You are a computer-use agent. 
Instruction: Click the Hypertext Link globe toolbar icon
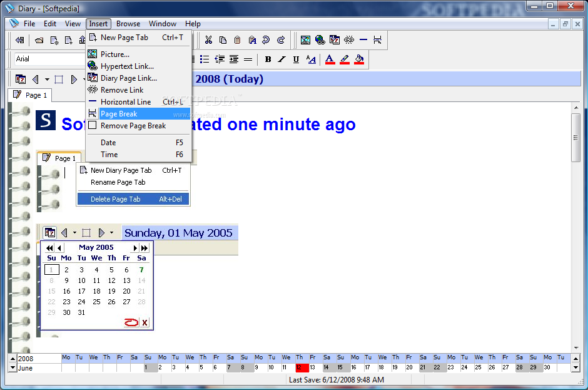click(x=320, y=40)
